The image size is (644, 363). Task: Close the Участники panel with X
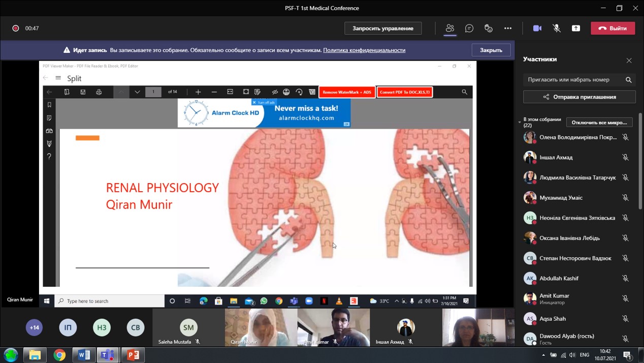coord(629,60)
